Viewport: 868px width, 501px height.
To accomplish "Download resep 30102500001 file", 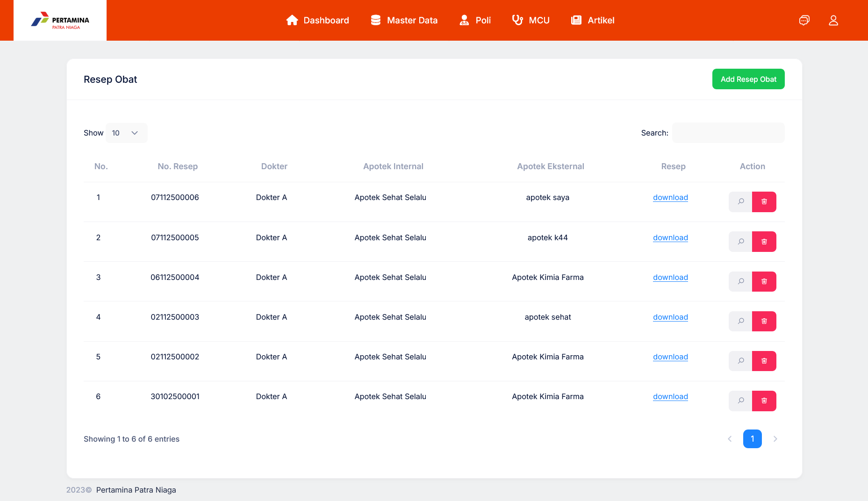I will 670,396.
